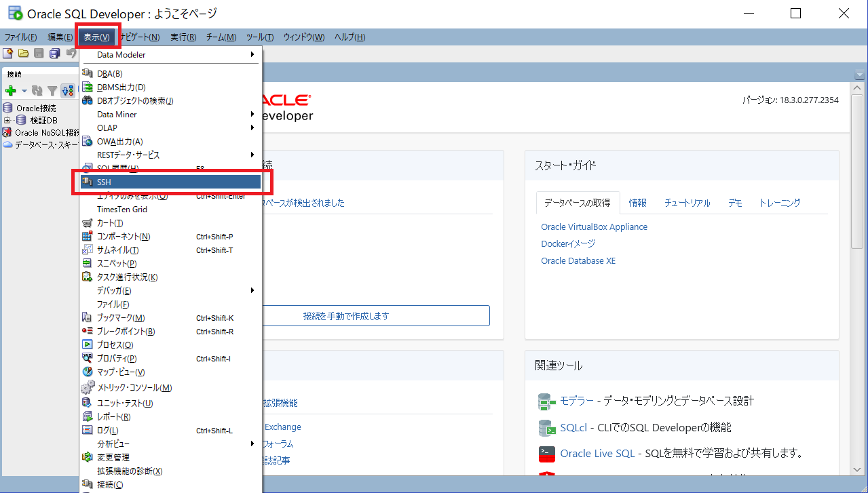Open the レポート(R) menu item
868x493 pixels.
[x=170, y=416]
